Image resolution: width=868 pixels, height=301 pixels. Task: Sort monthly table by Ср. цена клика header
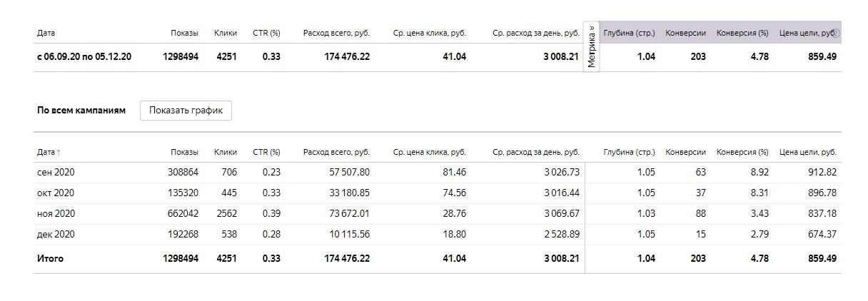429,152
